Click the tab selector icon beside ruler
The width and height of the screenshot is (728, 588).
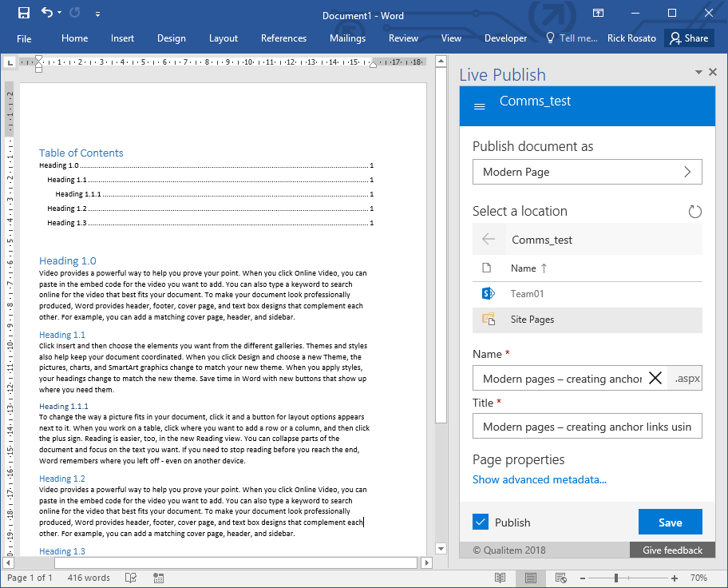tap(10, 62)
